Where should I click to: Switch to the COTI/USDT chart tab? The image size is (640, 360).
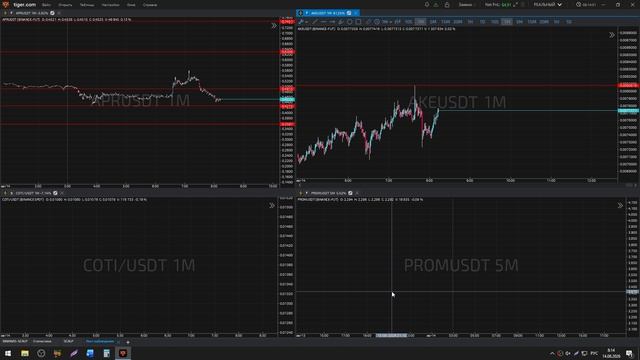[x=33, y=193]
